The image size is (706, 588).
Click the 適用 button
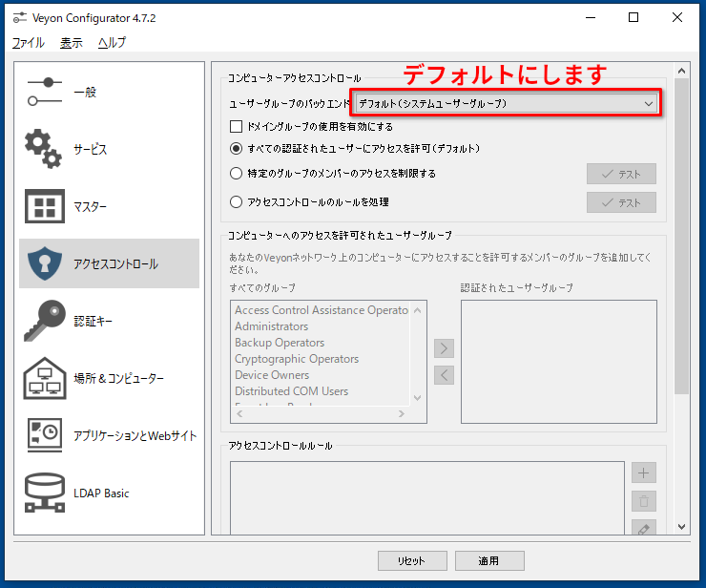[489, 560]
